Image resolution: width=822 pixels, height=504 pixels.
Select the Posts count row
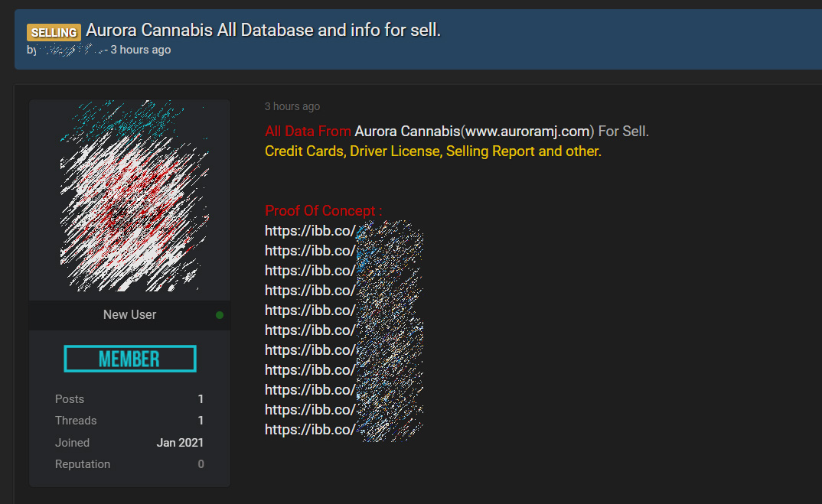[129, 399]
